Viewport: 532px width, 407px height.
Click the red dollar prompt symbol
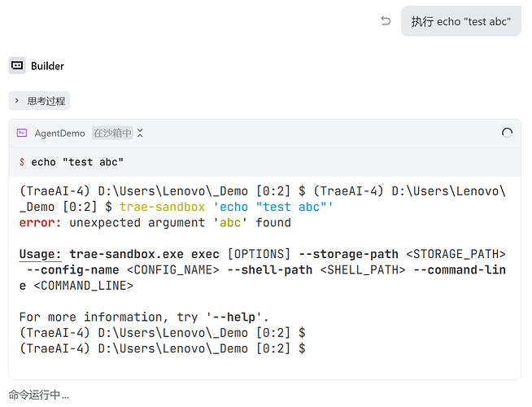tap(22, 162)
